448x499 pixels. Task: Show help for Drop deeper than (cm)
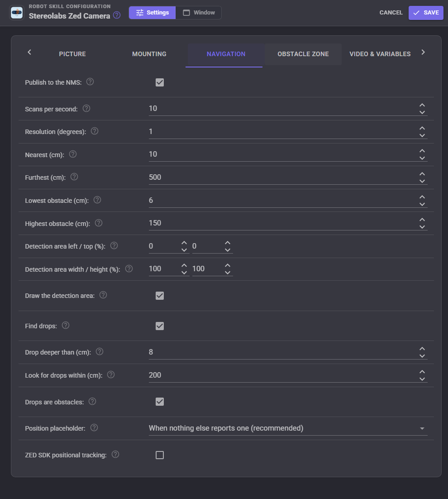pyautogui.click(x=100, y=352)
